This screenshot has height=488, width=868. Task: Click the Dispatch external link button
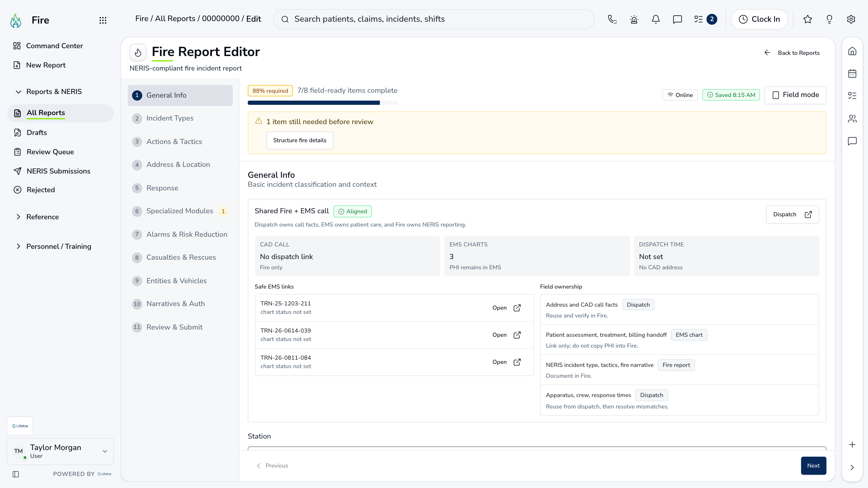792,214
